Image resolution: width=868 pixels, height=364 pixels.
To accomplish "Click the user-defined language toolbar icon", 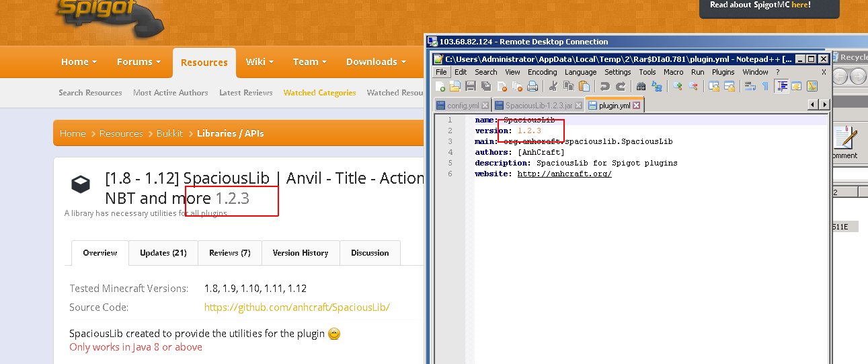I will coord(797,86).
